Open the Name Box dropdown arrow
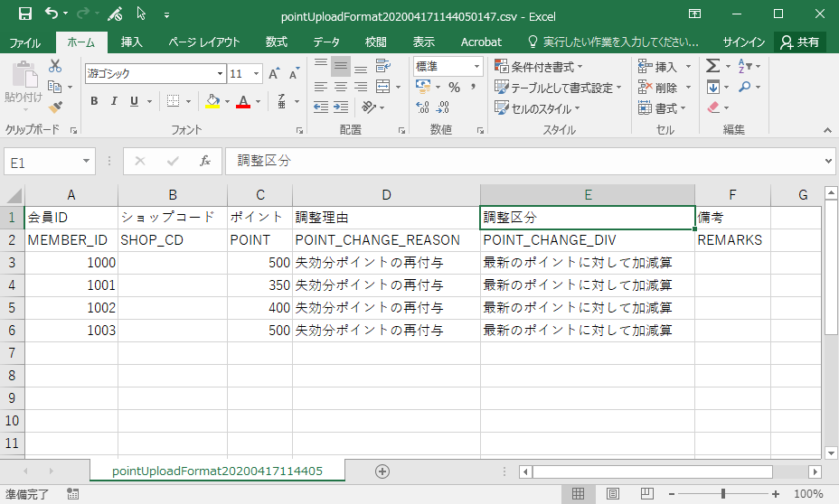Image resolution: width=839 pixels, height=504 pixels. click(87, 162)
